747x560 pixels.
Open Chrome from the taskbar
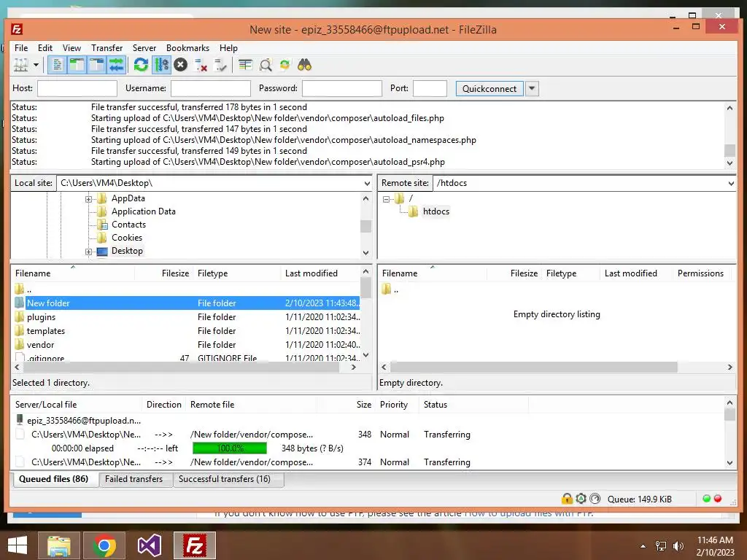[104, 545]
